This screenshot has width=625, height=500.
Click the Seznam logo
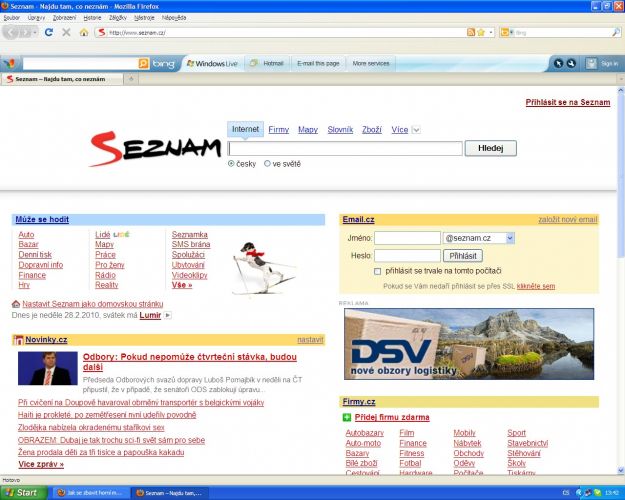click(x=155, y=148)
